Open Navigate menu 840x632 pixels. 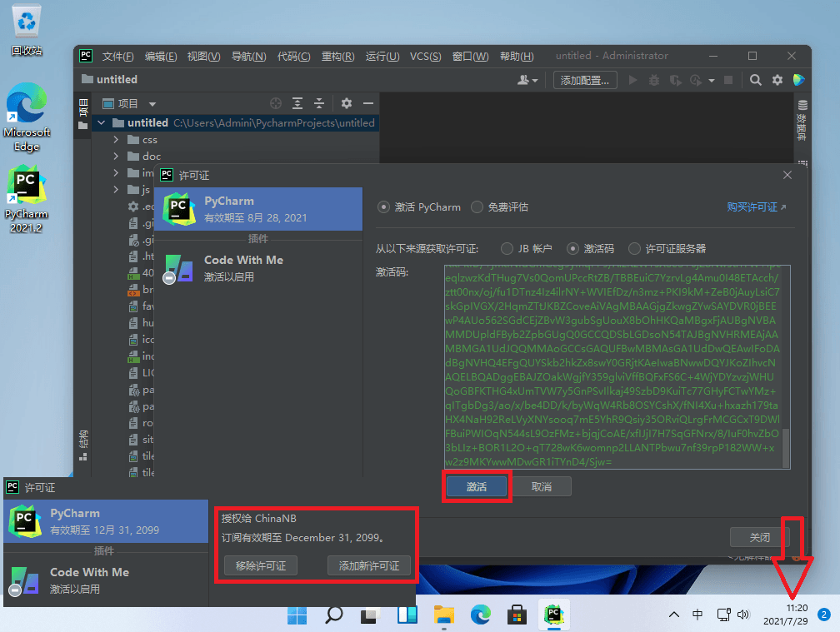click(248, 56)
